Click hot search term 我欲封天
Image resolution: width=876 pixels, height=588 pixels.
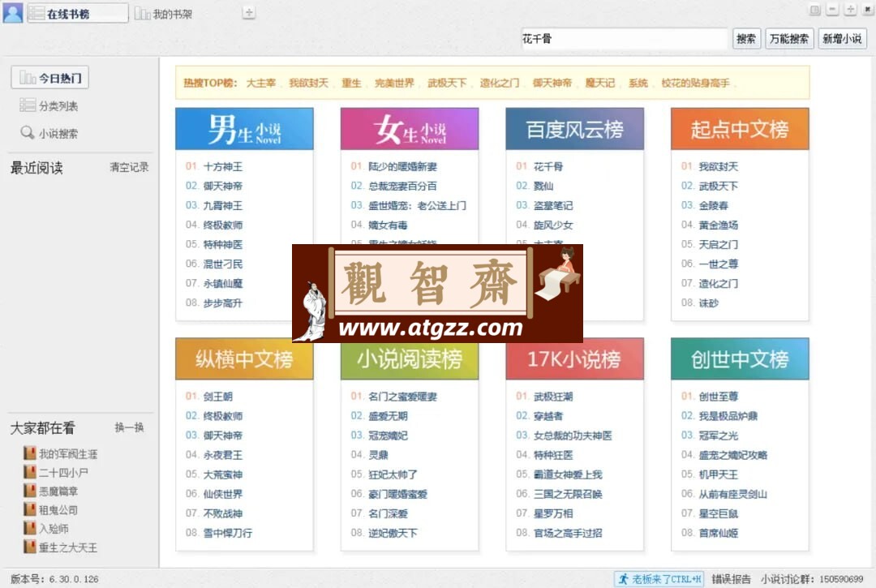click(x=308, y=83)
